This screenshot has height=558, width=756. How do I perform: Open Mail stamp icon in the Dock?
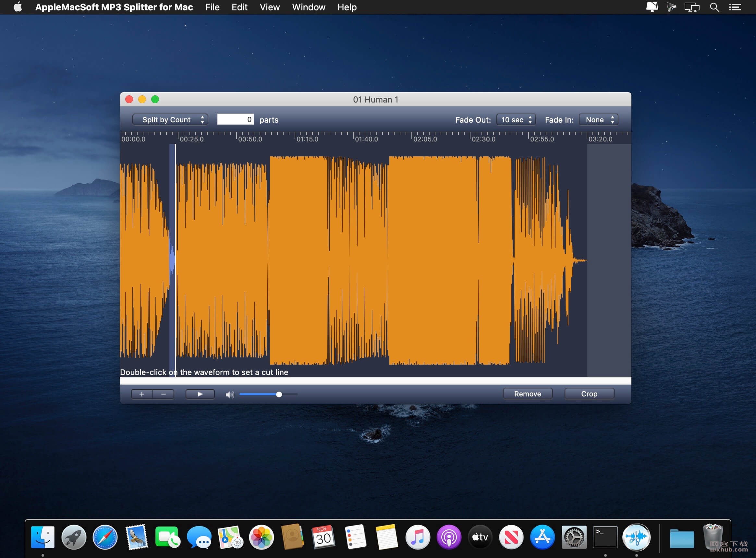[x=137, y=537]
